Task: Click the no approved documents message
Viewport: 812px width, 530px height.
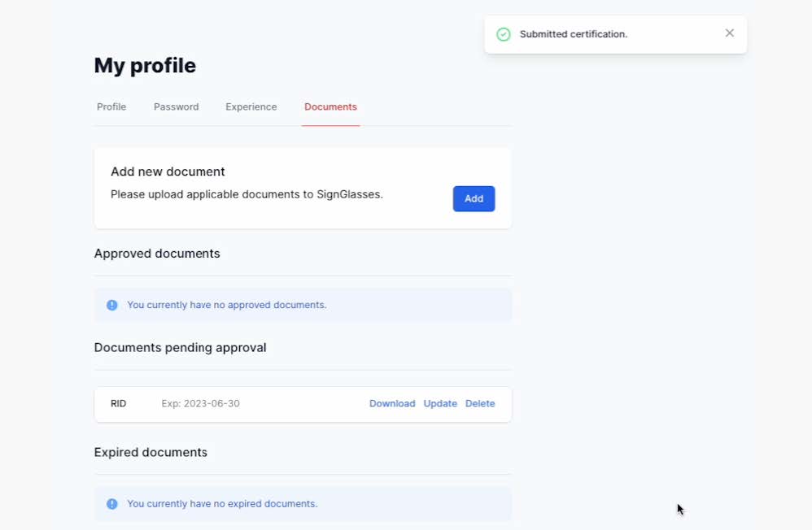Action: tap(227, 305)
